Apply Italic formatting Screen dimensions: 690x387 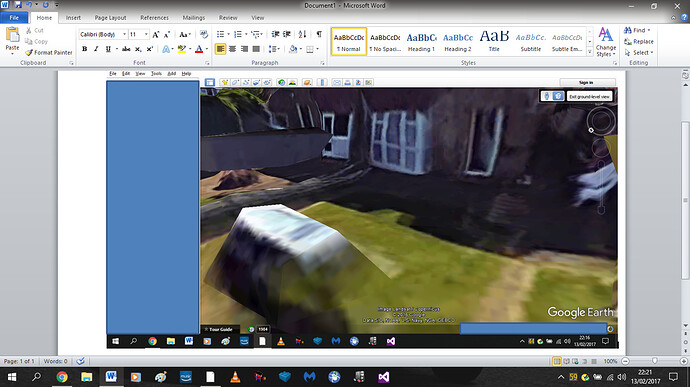click(96, 49)
